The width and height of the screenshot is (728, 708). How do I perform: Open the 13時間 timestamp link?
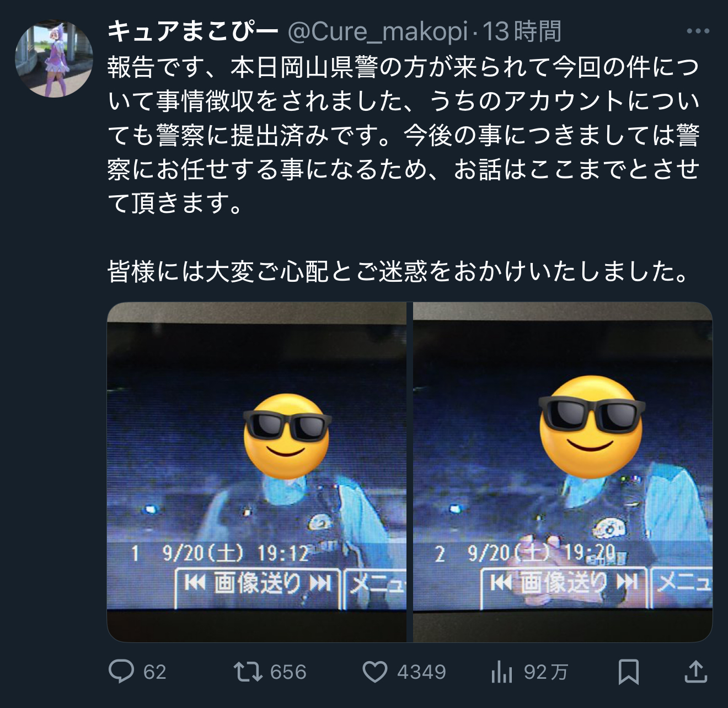point(522,32)
